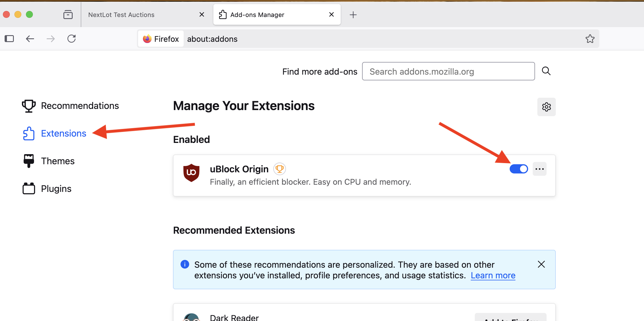
Task: Click the info icon in the notice
Action: tap(185, 264)
